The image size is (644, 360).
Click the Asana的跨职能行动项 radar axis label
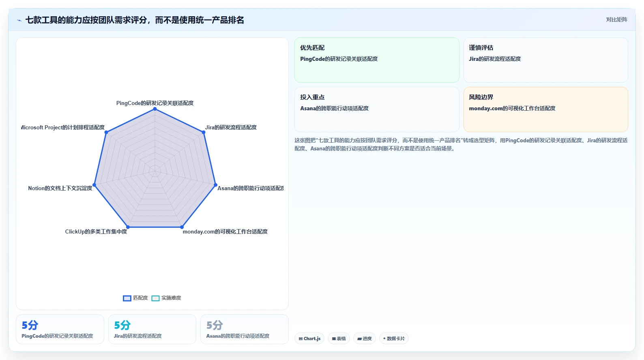pos(251,188)
